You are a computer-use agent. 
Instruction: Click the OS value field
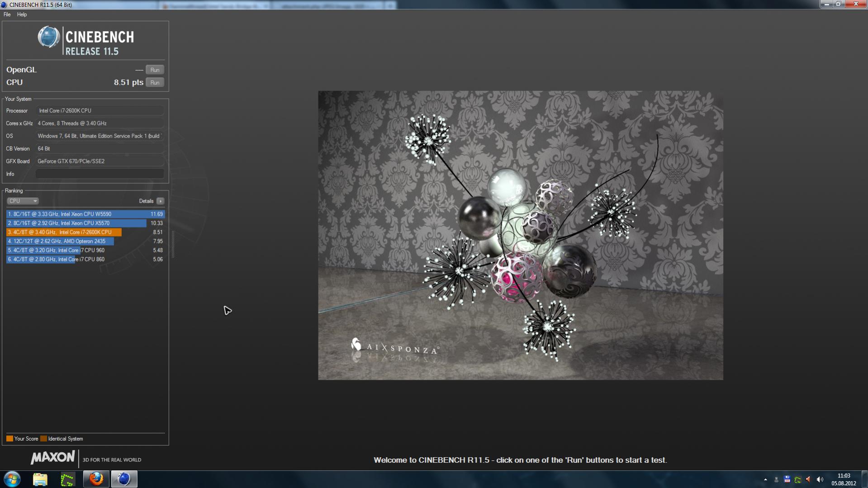pyautogui.click(x=100, y=136)
